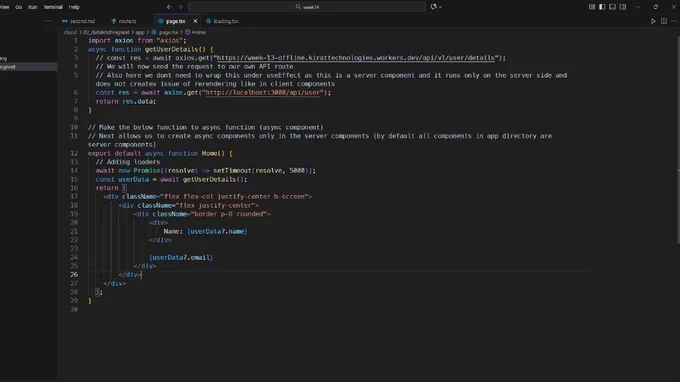Click the Go Forward arrow
Viewport: 680px width, 382px height.
pyautogui.click(x=180, y=7)
